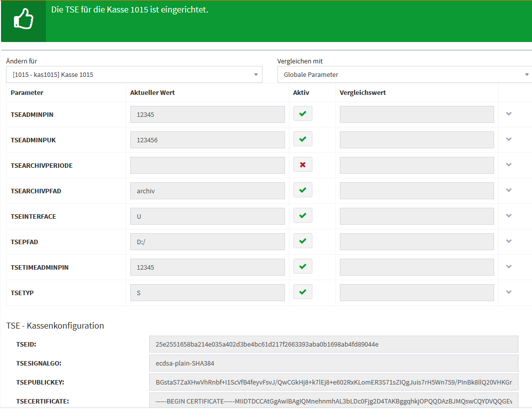Toggle the TSEADMINPIN active checkmark
Viewport: 532px width, 416px height.
point(302,114)
